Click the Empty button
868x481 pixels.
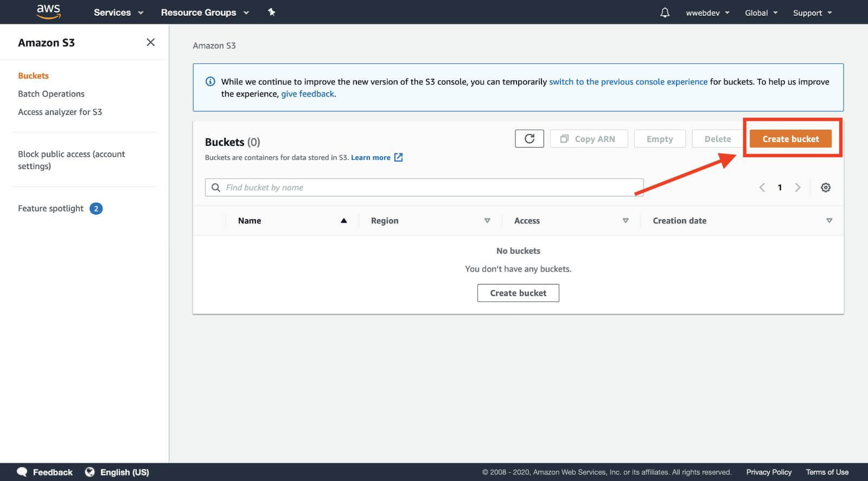tap(660, 139)
